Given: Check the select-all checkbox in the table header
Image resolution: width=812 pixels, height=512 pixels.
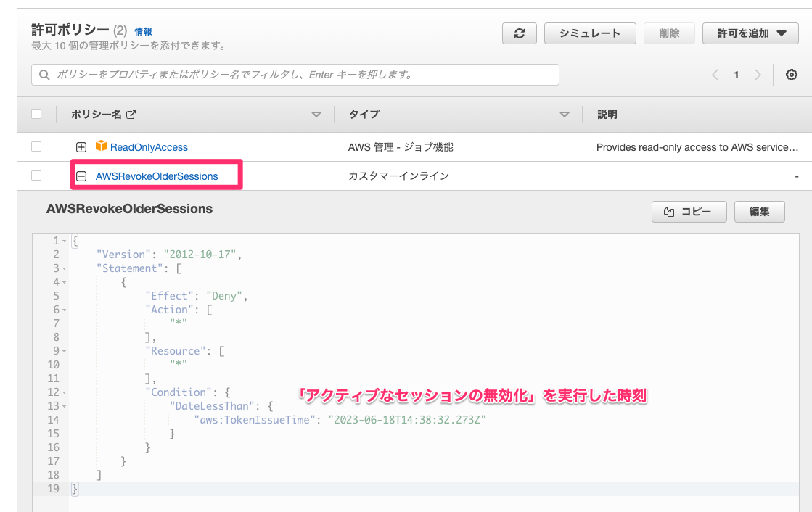Looking at the screenshot, I should (x=37, y=114).
